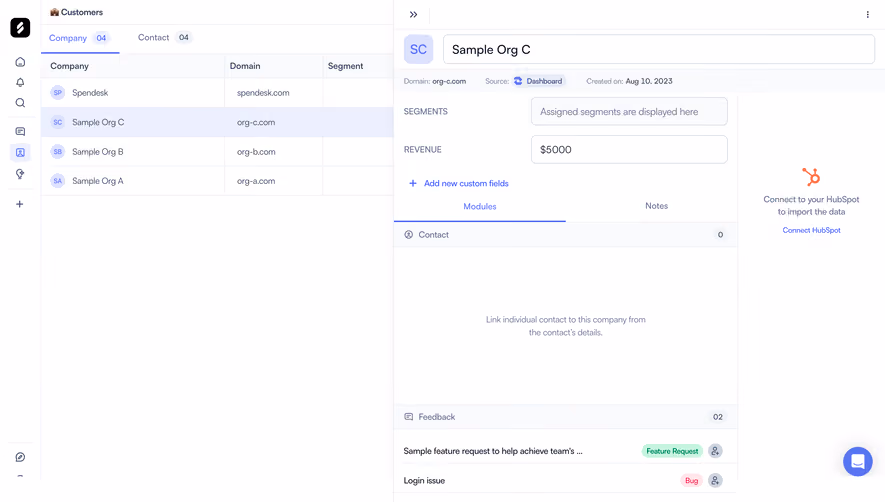Click the Segments input field

629,112
